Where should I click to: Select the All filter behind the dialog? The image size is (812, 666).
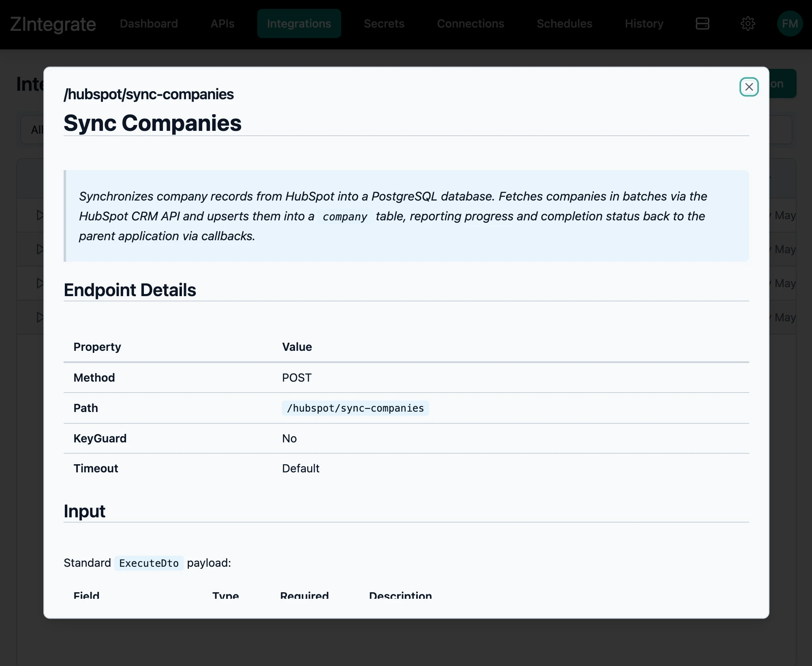37,130
